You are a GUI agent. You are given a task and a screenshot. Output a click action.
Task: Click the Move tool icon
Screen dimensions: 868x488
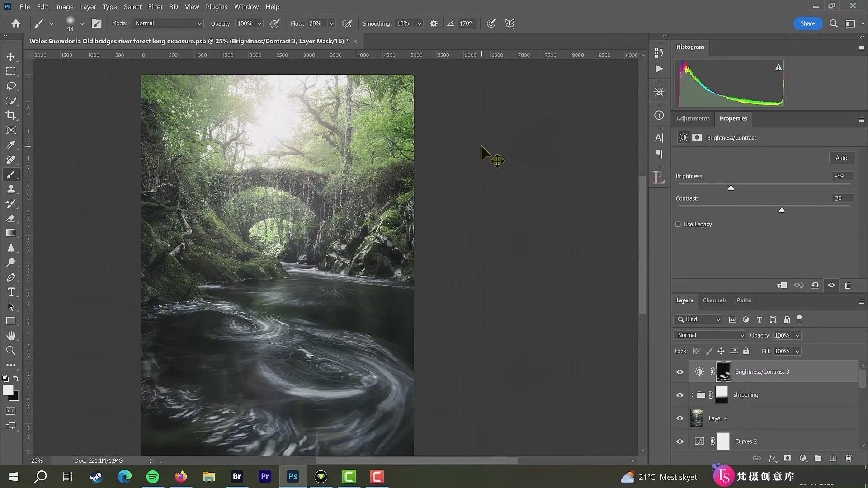11,56
